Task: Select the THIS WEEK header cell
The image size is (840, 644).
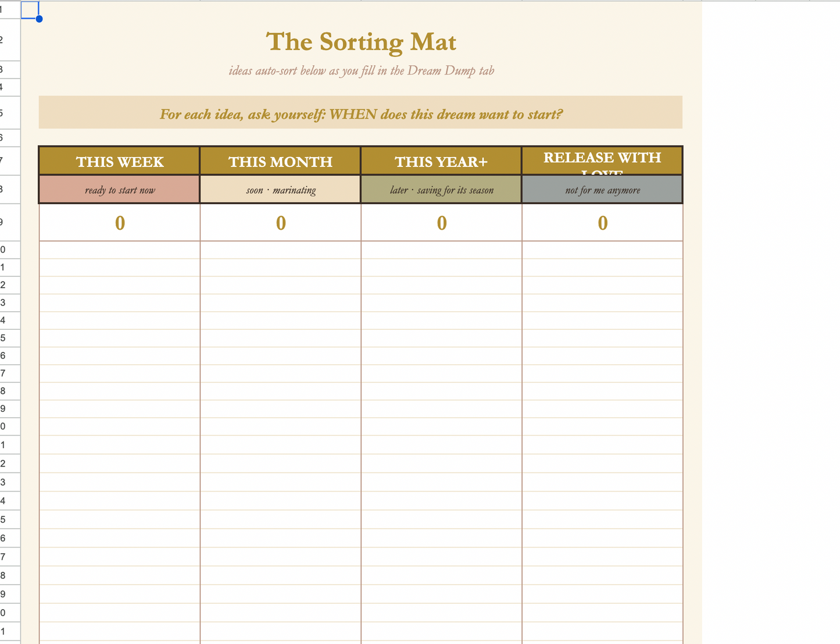Action: pos(120,161)
